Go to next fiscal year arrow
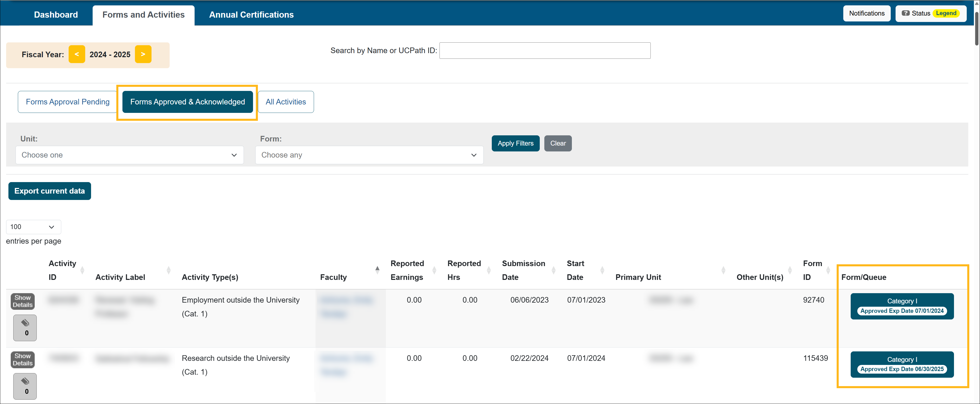Image resolution: width=980 pixels, height=404 pixels. coord(143,54)
